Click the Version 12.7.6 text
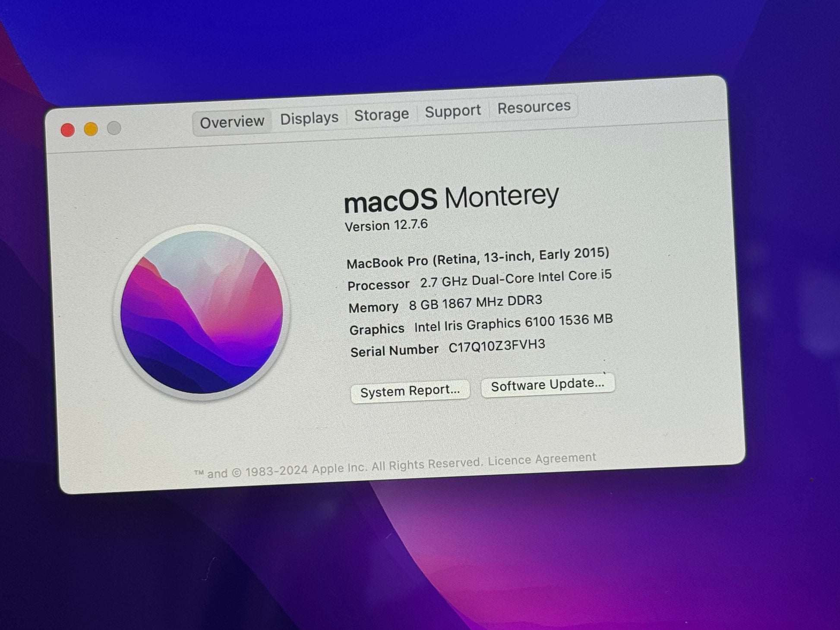Screen dimensions: 840x630 click(386, 225)
